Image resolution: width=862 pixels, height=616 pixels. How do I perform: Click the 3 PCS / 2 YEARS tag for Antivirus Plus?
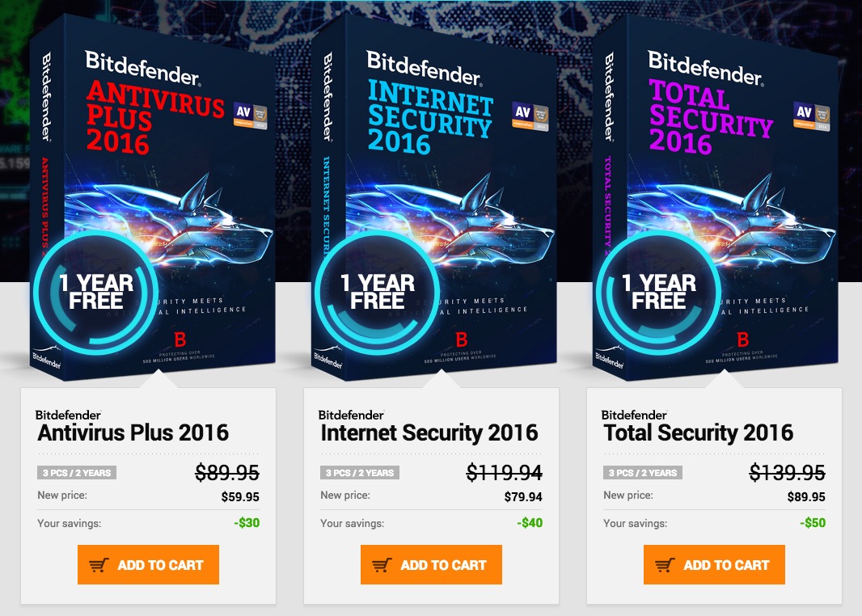click(77, 473)
